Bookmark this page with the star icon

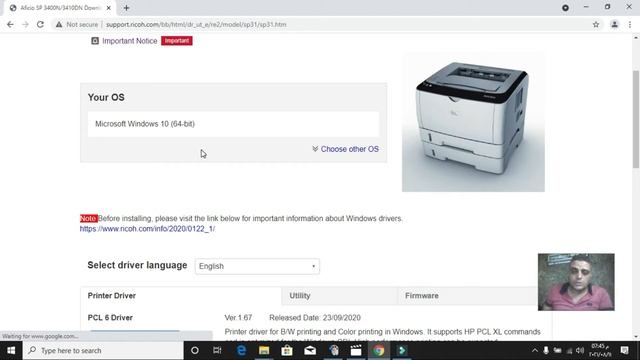click(x=596, y=24)
